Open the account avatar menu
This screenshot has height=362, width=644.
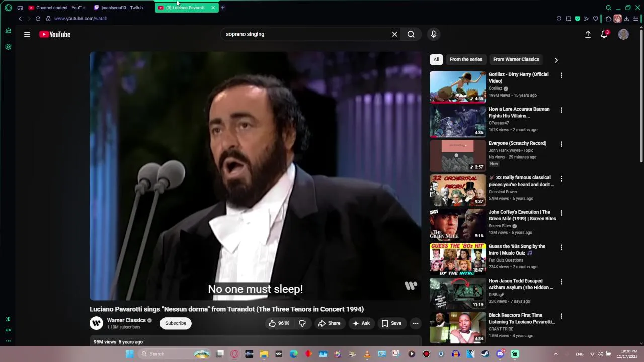coord(623,34)
